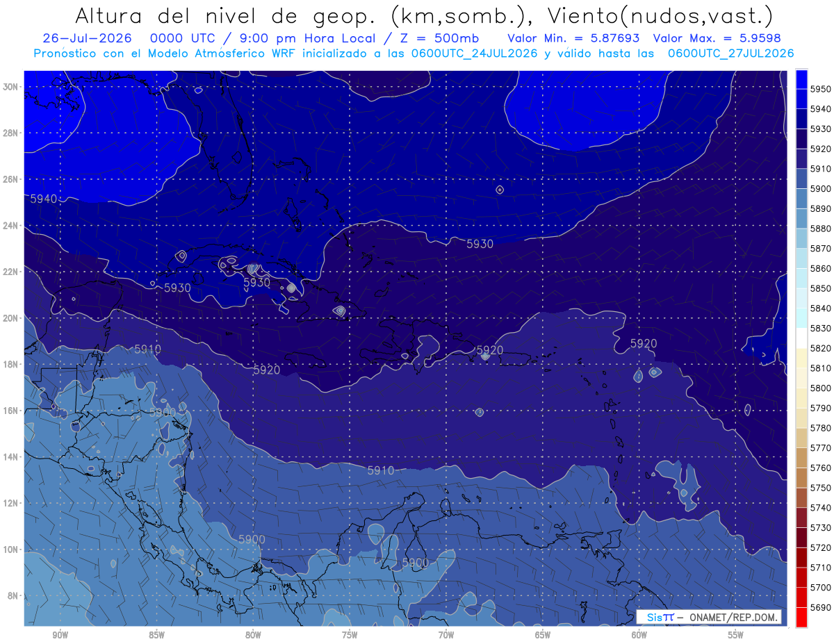834x644 pixels.
Task: Click 'Valor Min. = 5.87693' text
Action: coord(574,38)
